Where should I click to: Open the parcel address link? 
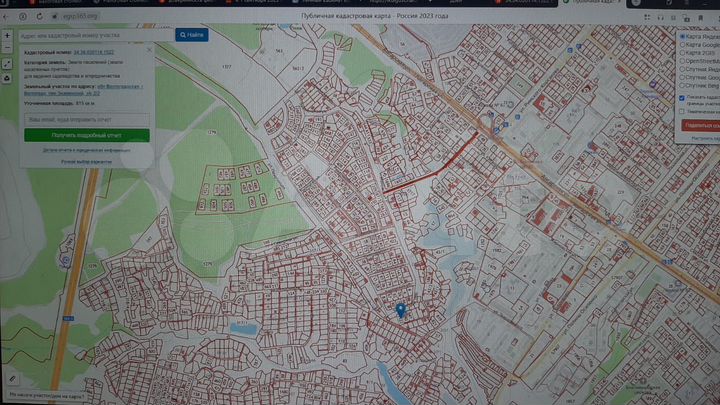pos(83,90)
